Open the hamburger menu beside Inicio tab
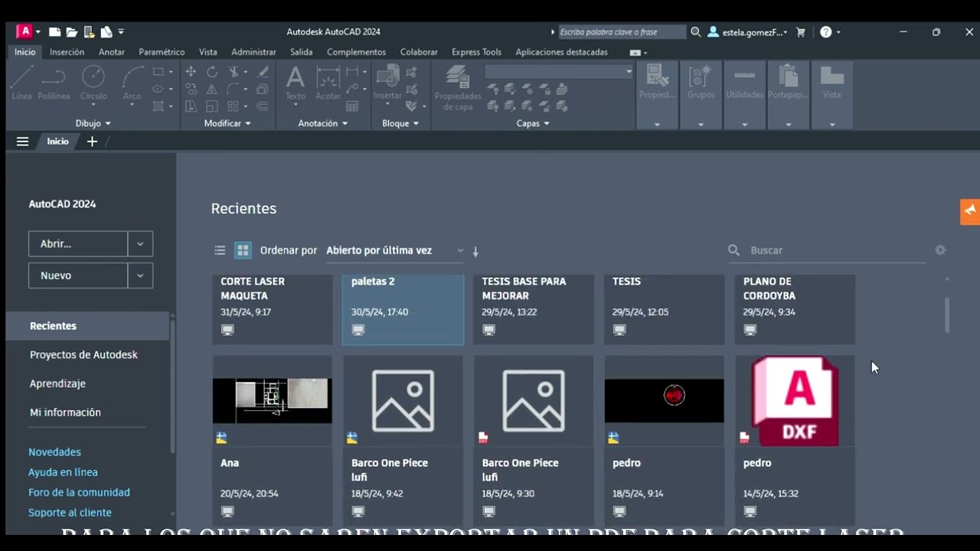Image resolution: width=980 pixels, height=551 pixels. [x=22, y=142]
